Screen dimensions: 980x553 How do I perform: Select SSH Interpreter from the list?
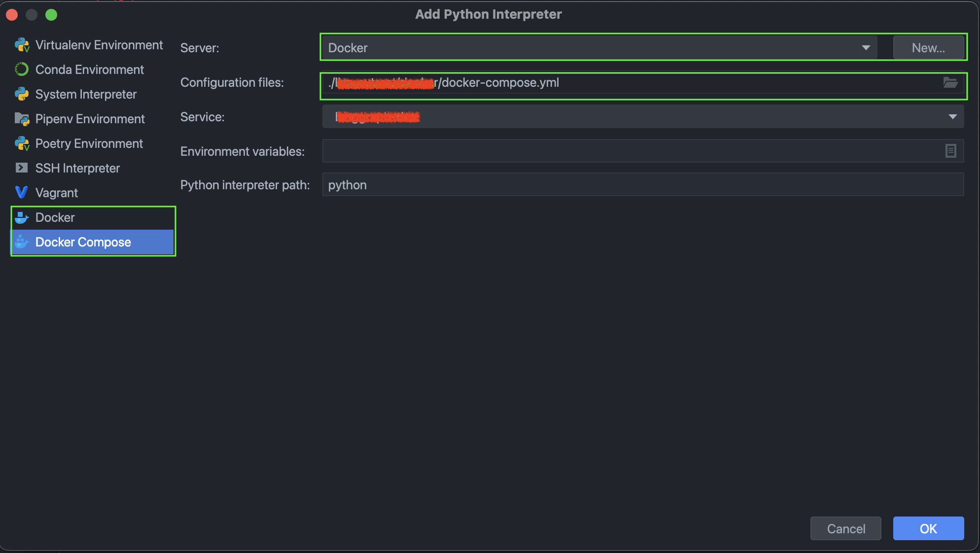pyautogui.click(x=77, y=168)
